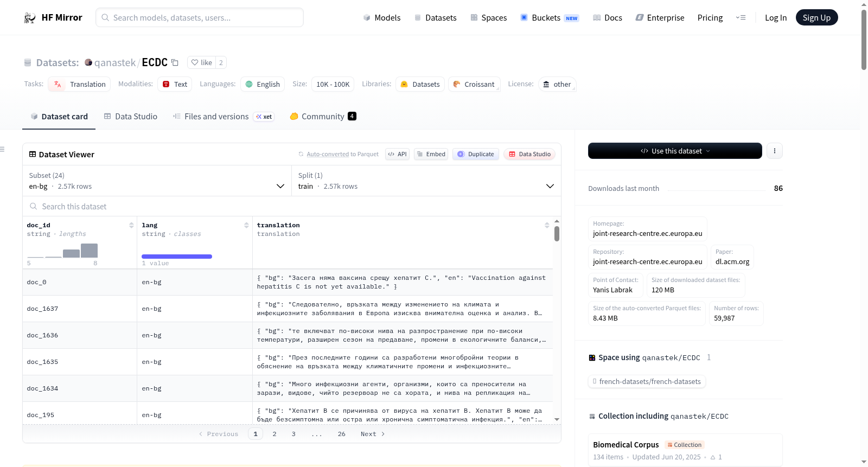Click the Croissant library icon

pos(457,84)
